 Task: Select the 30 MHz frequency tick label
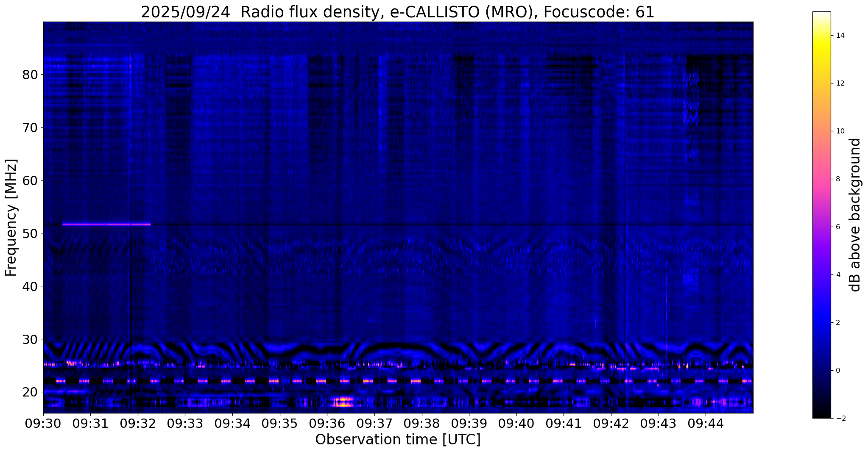coord(30,339)
